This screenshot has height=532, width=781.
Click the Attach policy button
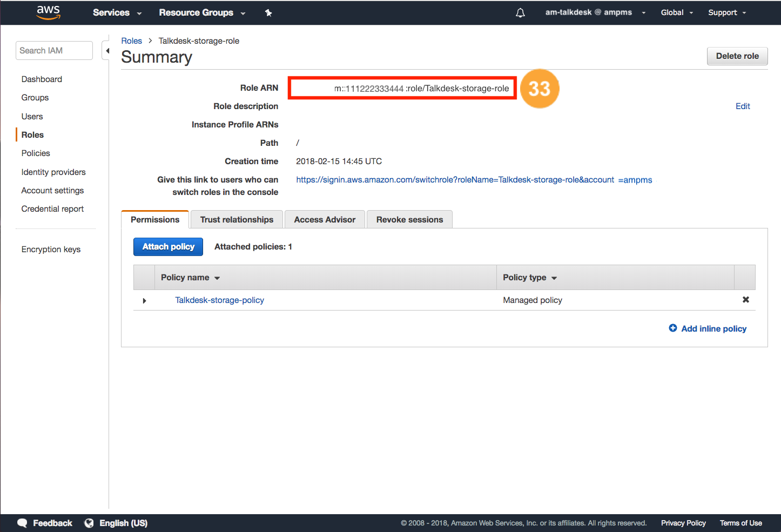point(168,247)
